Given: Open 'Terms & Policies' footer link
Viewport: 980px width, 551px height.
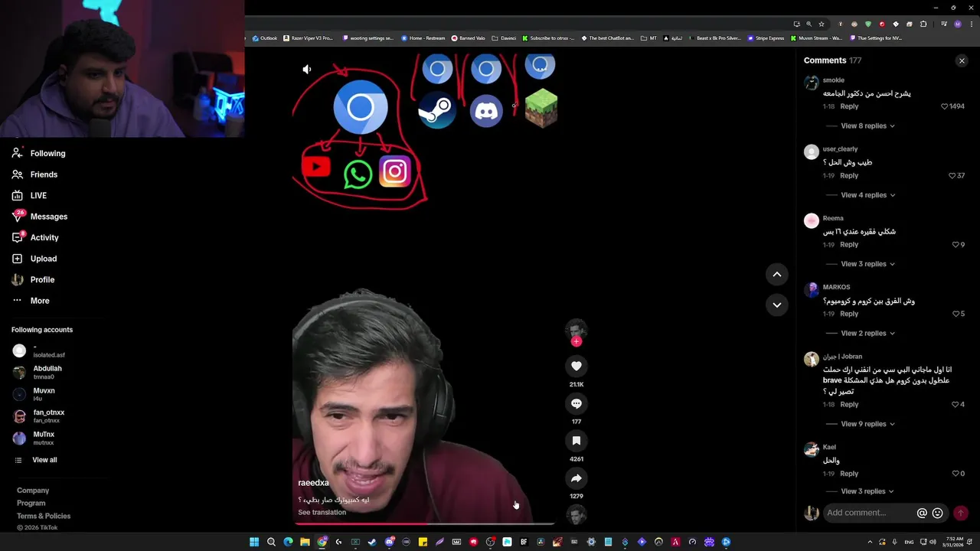Looking at the screenshot, I should tap(44, 516).
